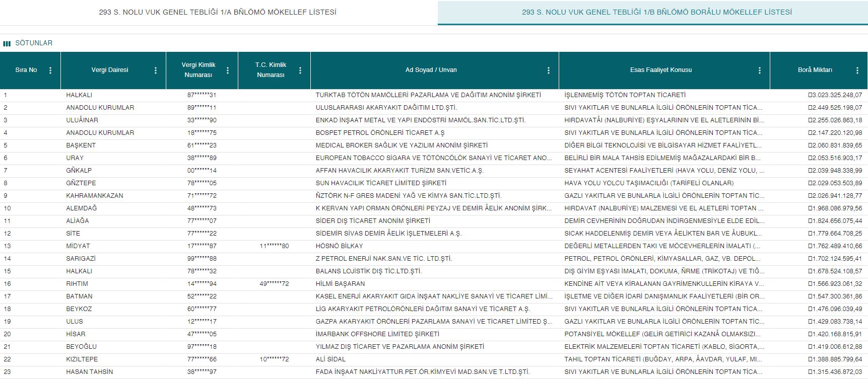Image resolution: width=868 pixels, height=379 pixels.
Task: Click MEDICAL BROKER SAĞLIK VE YAZILIM cell
Action: [x=402, y=145]
